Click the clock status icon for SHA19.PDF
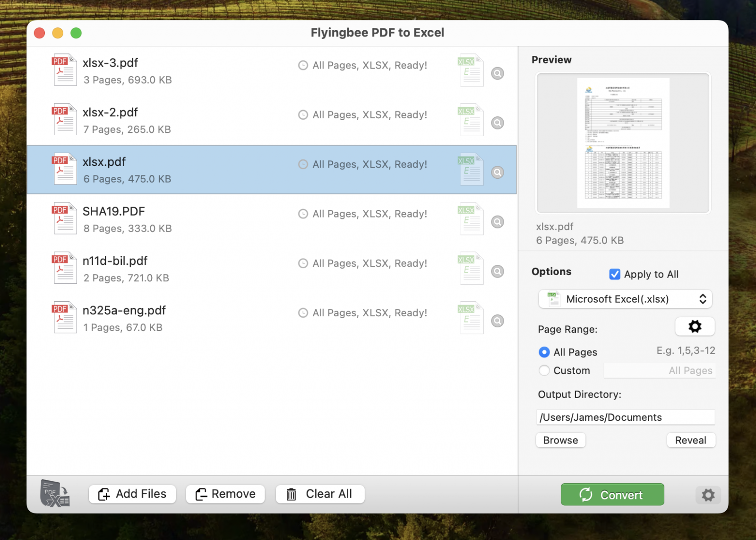The height and width of the screenshot is (540, 756). [x=303, y=214]
